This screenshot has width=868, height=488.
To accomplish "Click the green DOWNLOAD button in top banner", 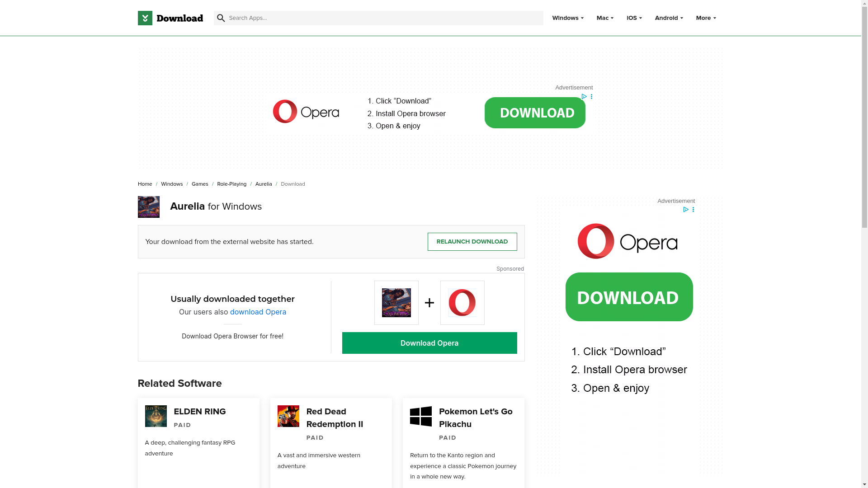I will [535, 113].
